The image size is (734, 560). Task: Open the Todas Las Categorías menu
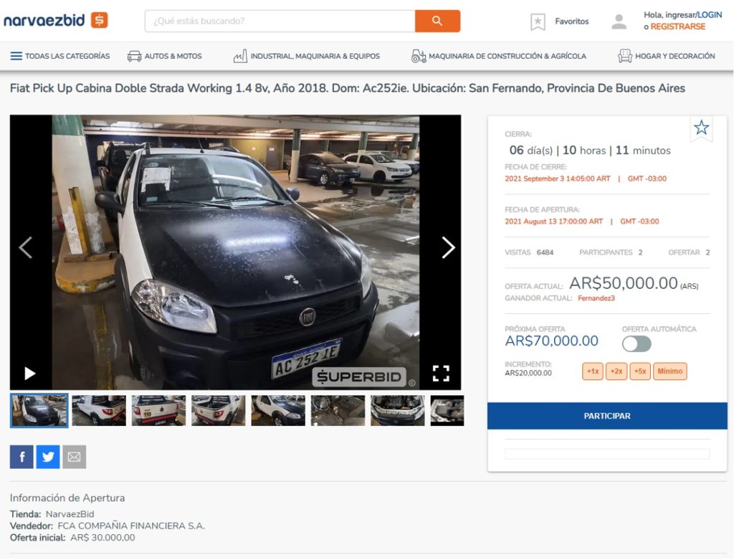coord(61,55)
